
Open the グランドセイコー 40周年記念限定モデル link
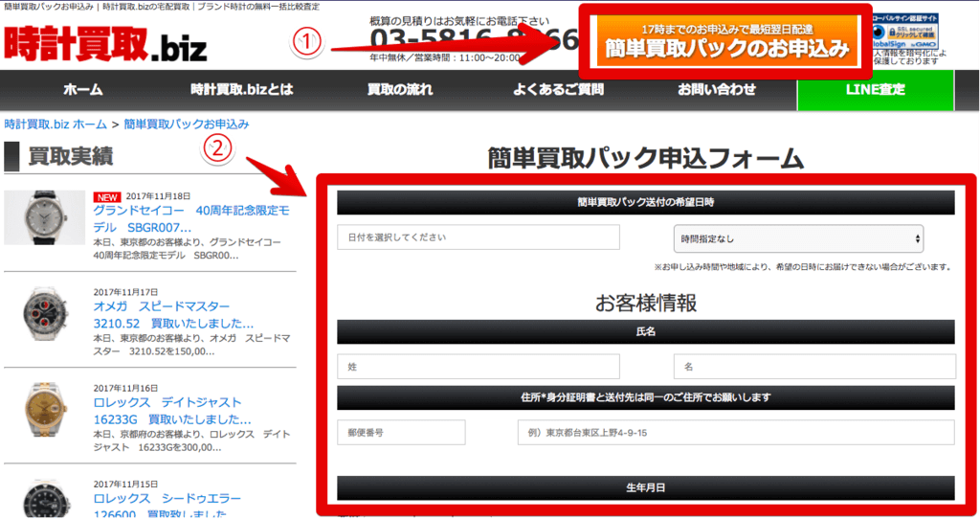[191, 219]
